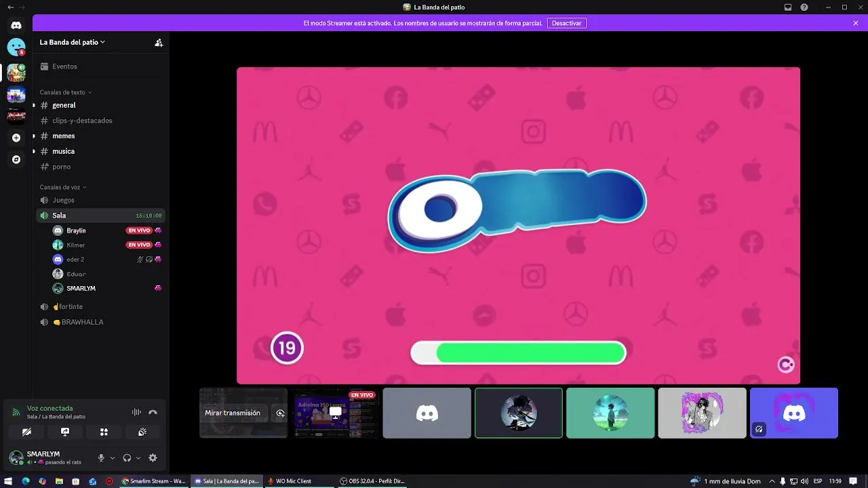Deafen with the headphones icon
868x488 pixels.
127,458
